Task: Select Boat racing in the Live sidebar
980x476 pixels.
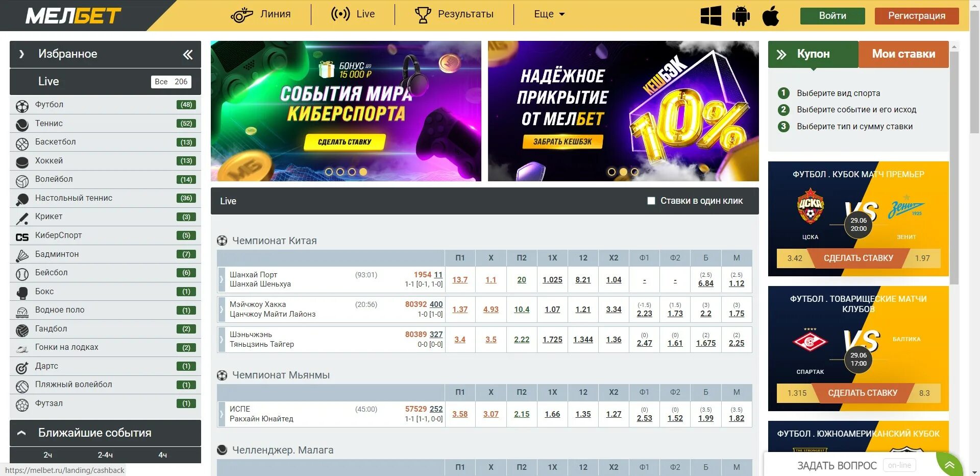Action: click(x=105, y=347)
